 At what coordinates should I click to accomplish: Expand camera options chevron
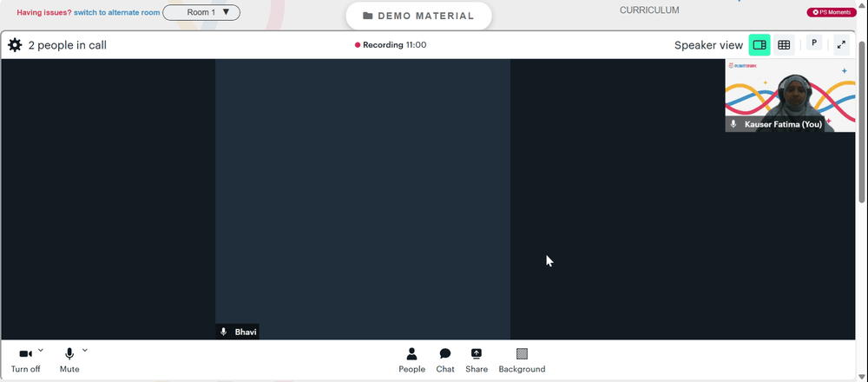41,350
